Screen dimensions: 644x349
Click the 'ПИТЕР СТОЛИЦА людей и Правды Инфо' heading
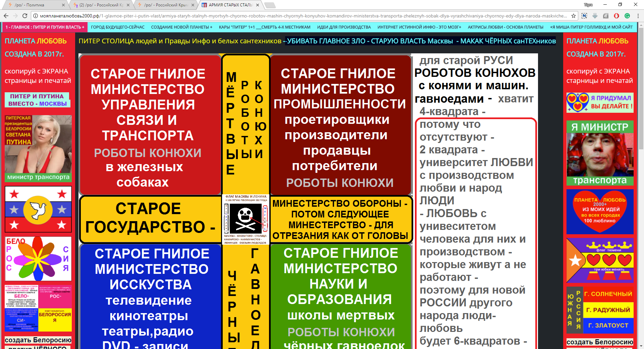point(180,41)
